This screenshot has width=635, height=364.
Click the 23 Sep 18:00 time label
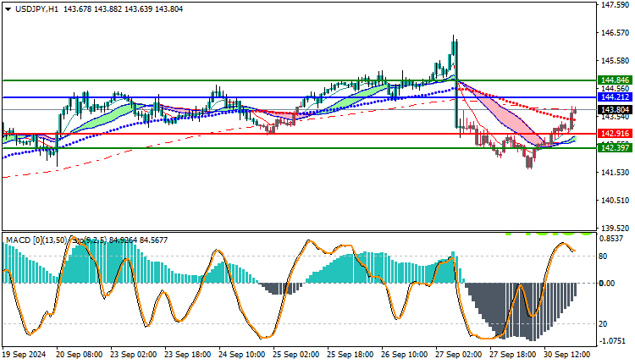point(187,355)
